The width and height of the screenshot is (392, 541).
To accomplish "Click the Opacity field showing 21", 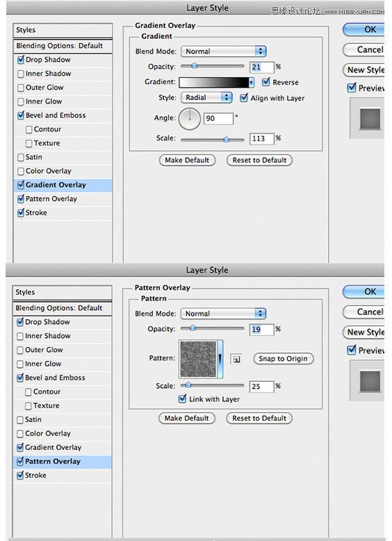I will click(x=261, y=67).
